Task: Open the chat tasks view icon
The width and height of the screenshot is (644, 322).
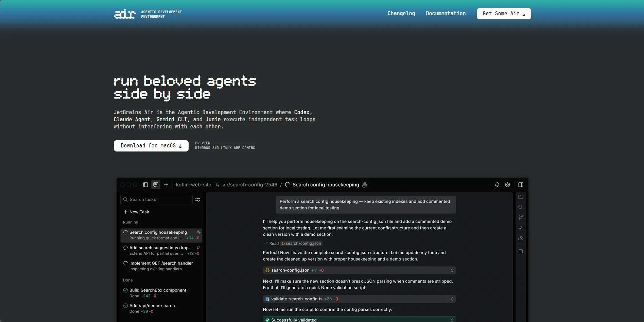Action: pyautogui.click(x=156, y=185)
